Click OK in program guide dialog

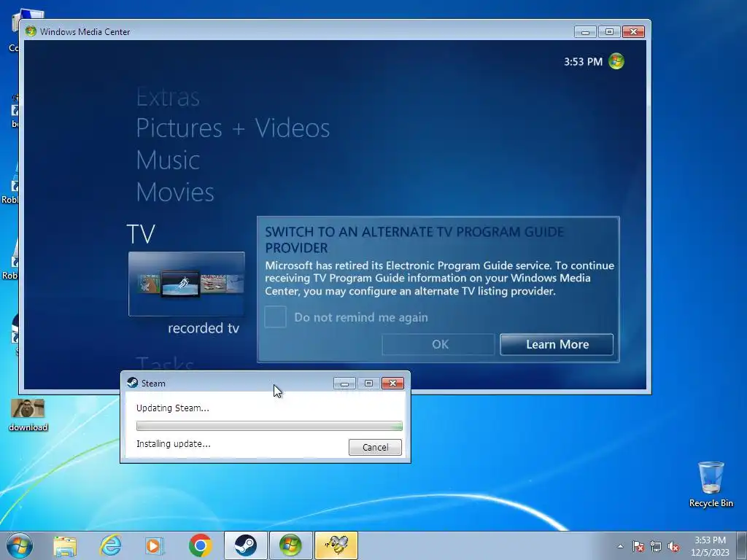point(438,344)
